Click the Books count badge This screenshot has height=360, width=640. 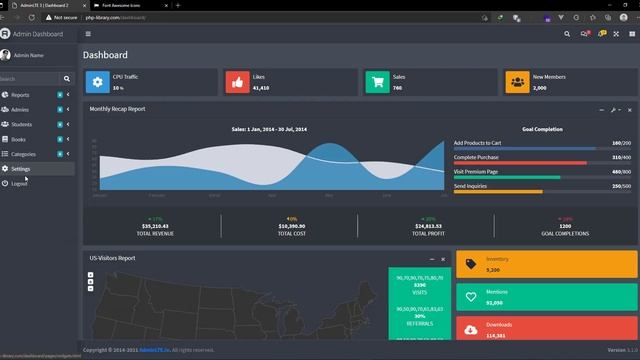pos(60,139)
